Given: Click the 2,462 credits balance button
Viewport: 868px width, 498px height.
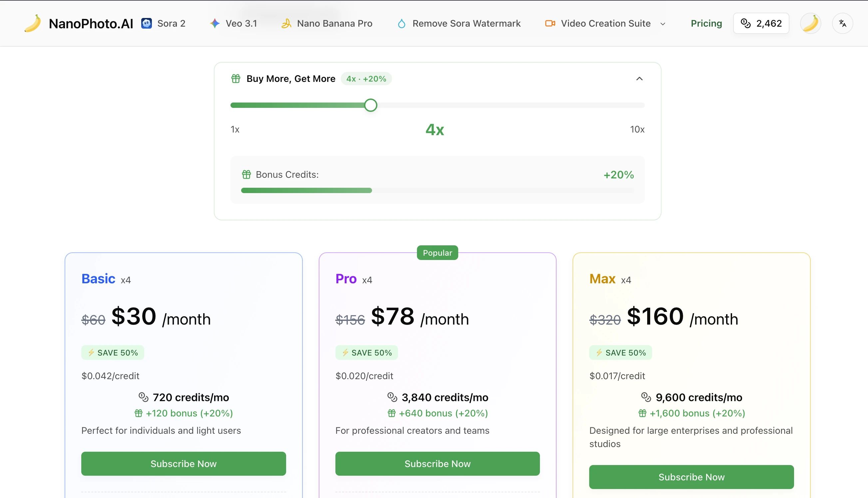Looking at the screenshot, I should click(761, 23).
